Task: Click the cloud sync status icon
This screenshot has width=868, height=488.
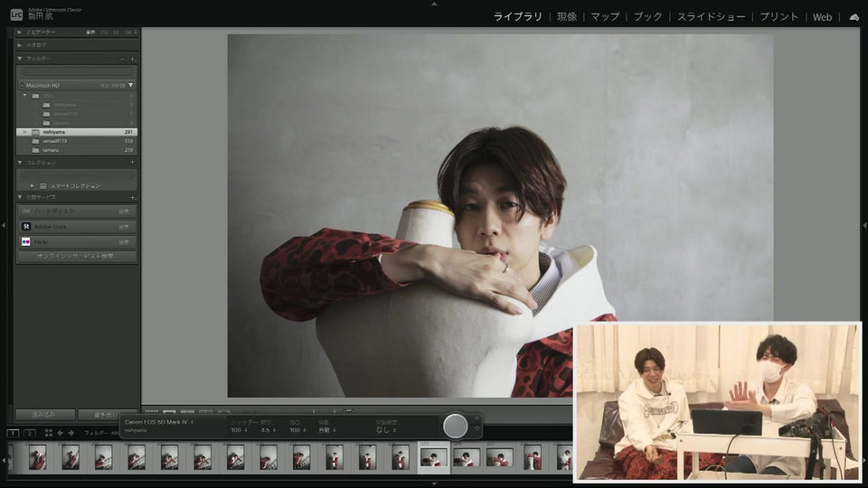Action: tap(854, 17)
